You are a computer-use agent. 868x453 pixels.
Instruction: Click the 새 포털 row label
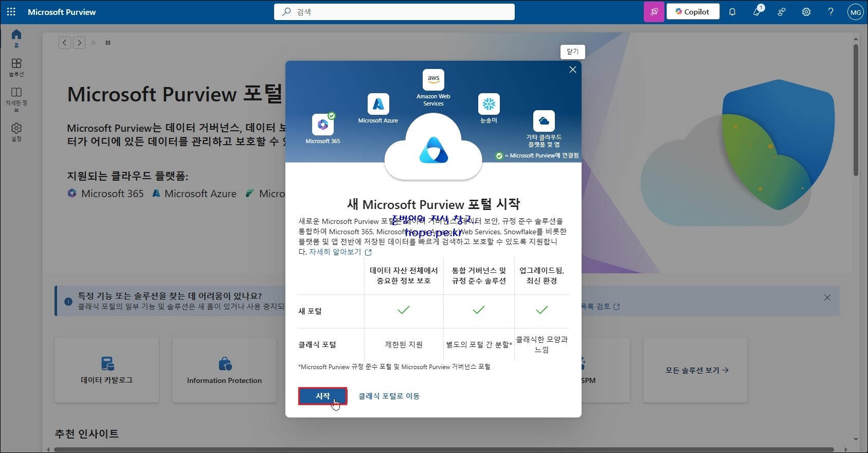tap(310, 311)
